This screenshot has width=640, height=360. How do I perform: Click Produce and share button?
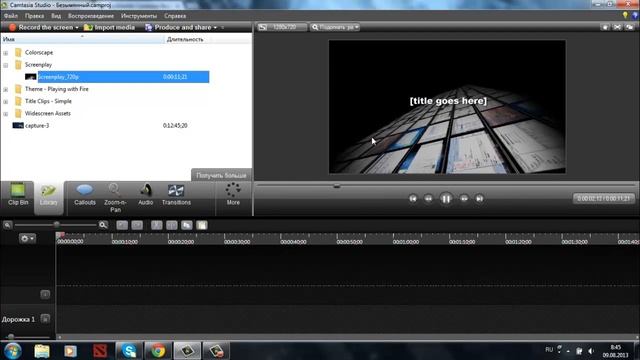(x=178, y=27)
